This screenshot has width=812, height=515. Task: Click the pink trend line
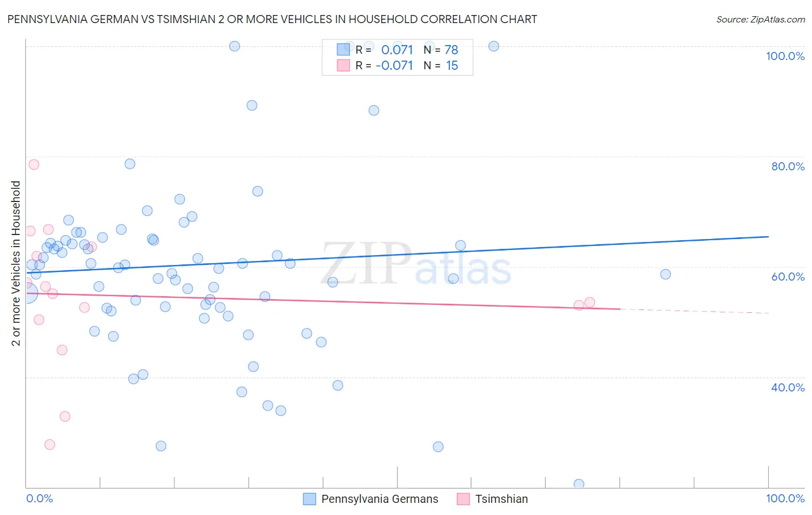[323, 301]
